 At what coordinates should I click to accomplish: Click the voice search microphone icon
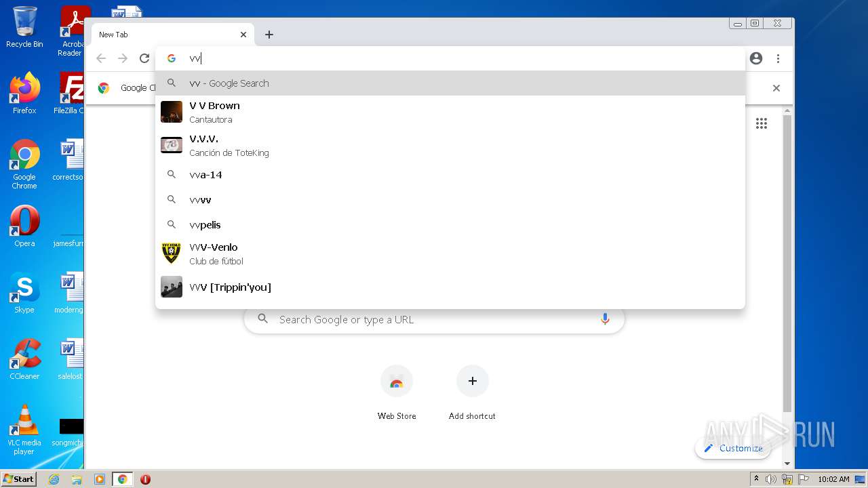(605, 319)
